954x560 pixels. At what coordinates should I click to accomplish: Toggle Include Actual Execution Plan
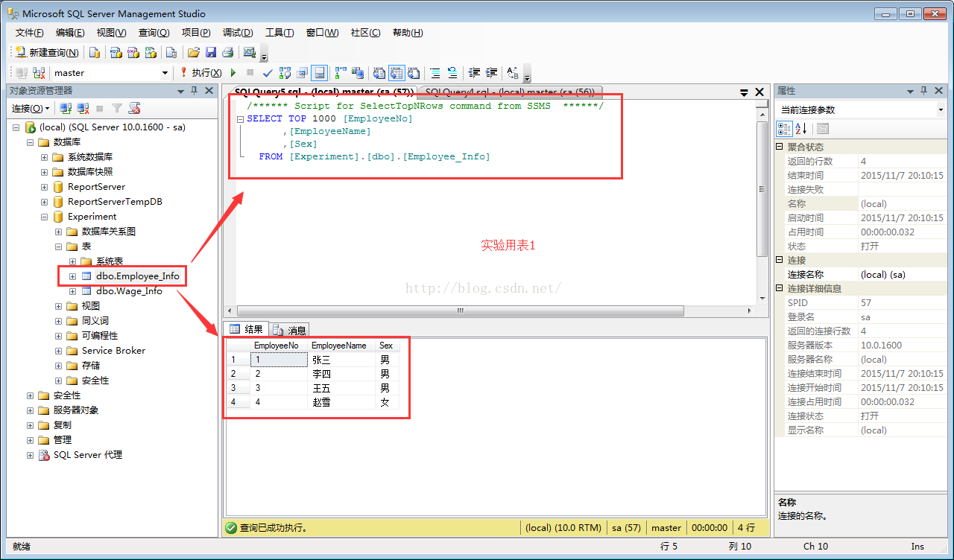tap(341, 73)
